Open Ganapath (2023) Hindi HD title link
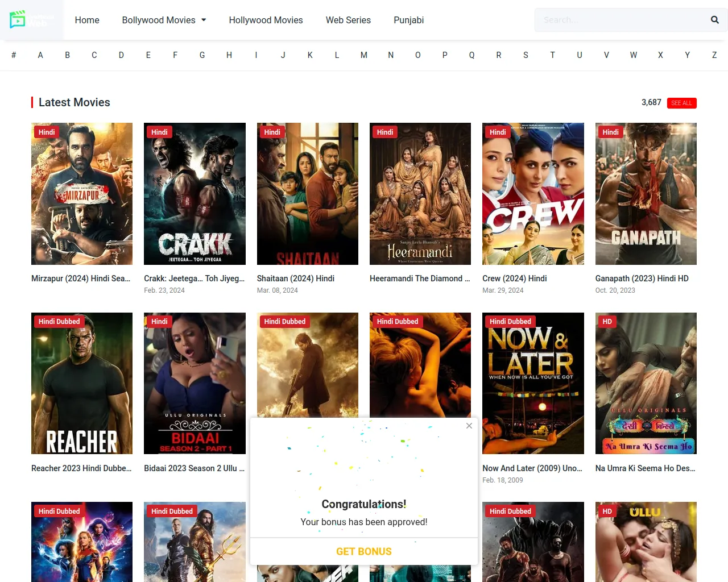The image size is (728, 582). click(642, 278)
